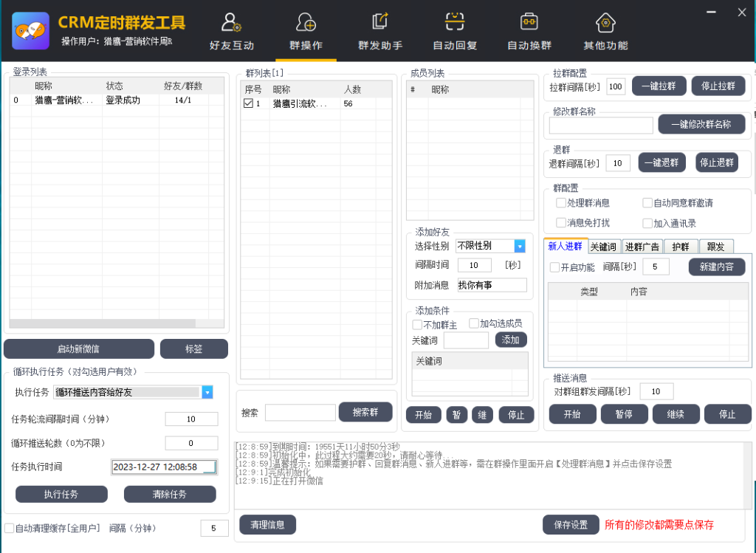756x553 pixels.
Task: Open the 自动换群 icon section
Action: pyautogui.click(x=529, y=23)
